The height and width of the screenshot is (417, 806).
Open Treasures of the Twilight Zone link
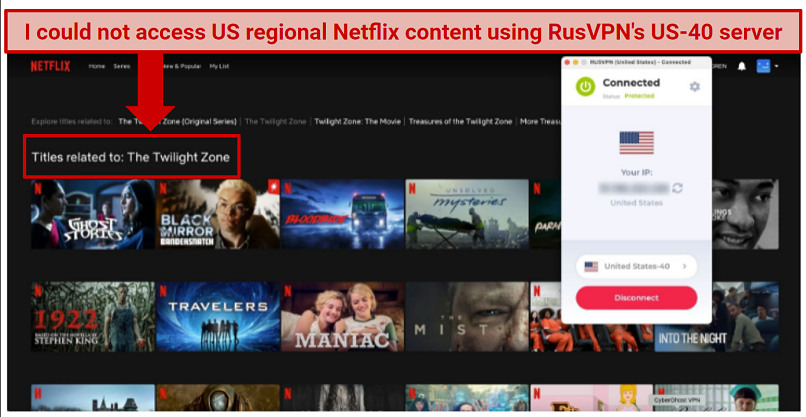[460, 122]
